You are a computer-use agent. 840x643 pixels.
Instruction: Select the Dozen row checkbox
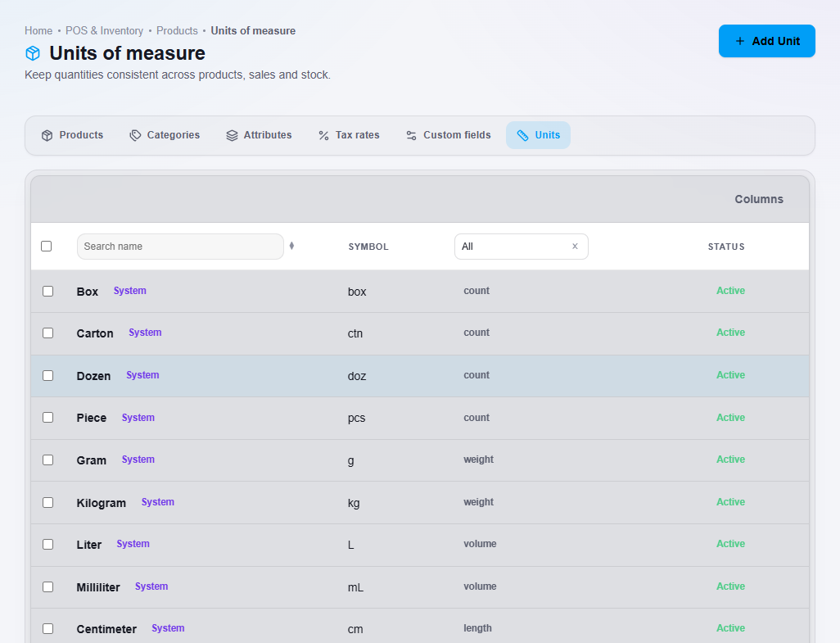click(48, 376)
